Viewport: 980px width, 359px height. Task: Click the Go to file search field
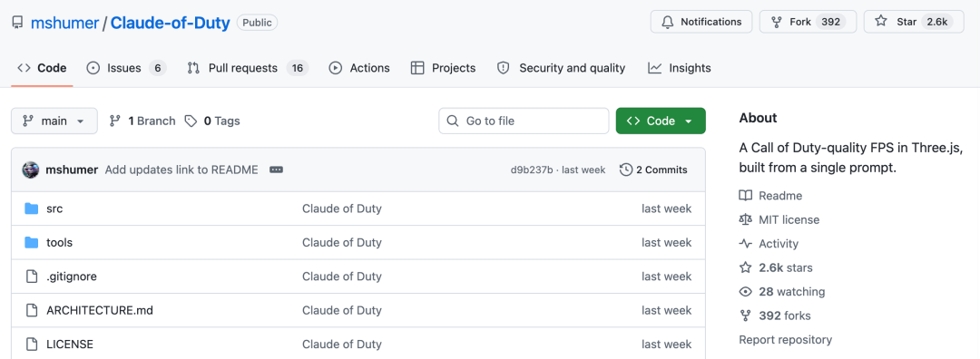(x=524, y=121)
